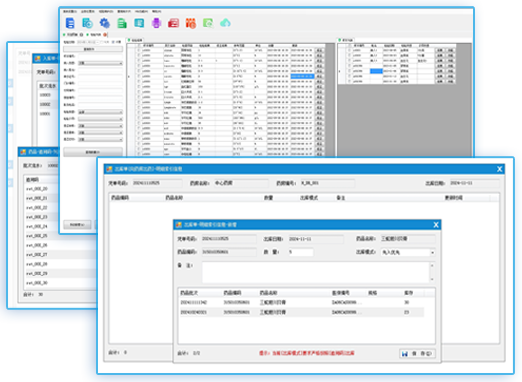Click the 追溯码 column header in back window

coord(33,180)
